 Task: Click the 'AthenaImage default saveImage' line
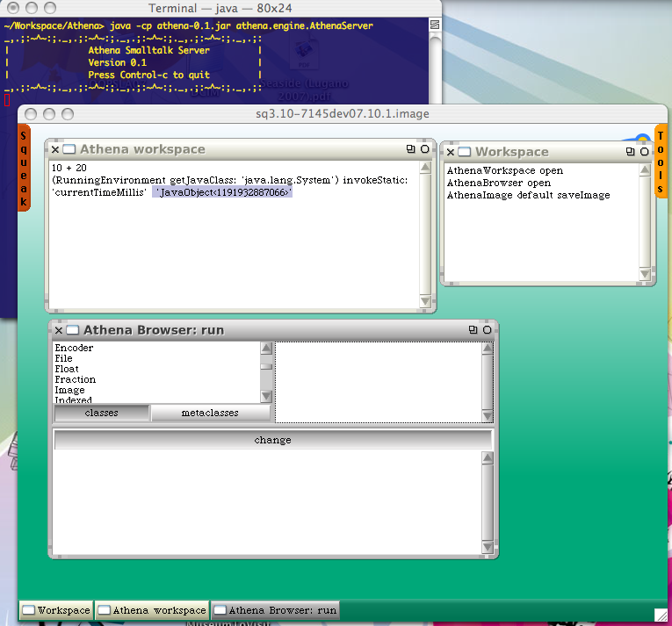[x=529, y=196]
